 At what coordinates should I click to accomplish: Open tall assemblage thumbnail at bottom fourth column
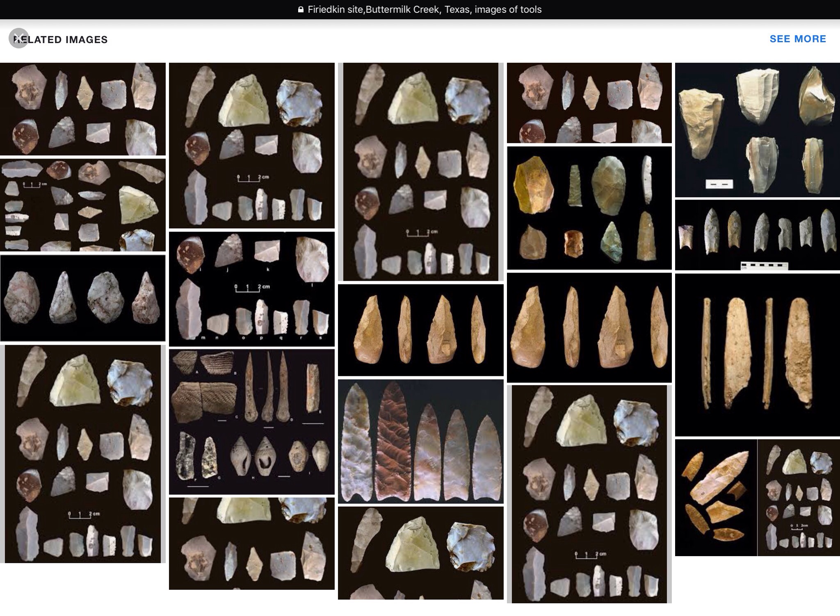589,494
